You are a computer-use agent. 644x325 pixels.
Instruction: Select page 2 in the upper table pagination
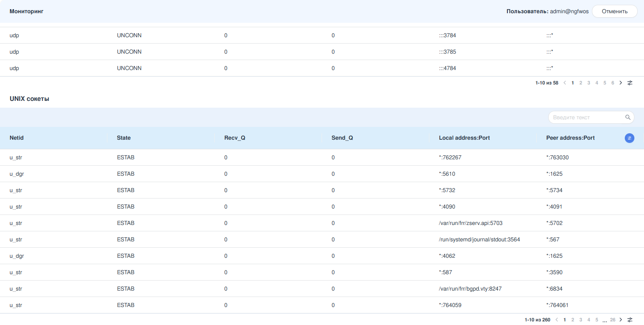click(581, 83)
